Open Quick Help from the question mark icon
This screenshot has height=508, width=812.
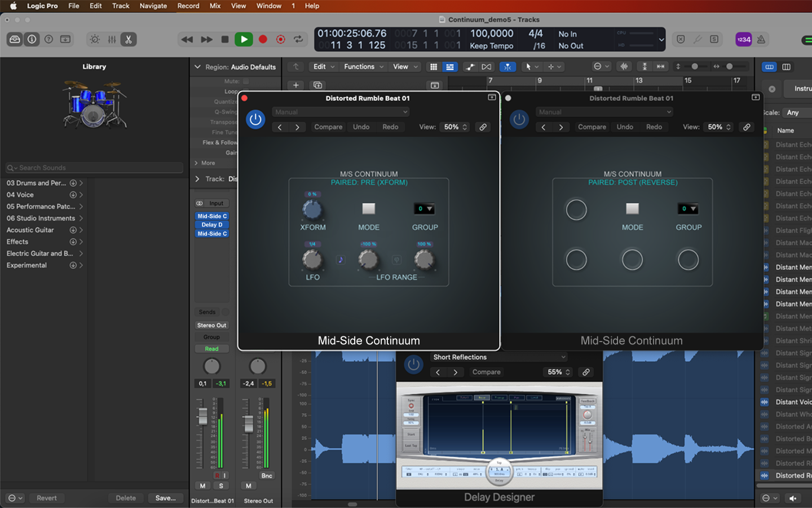coord(48,40)
